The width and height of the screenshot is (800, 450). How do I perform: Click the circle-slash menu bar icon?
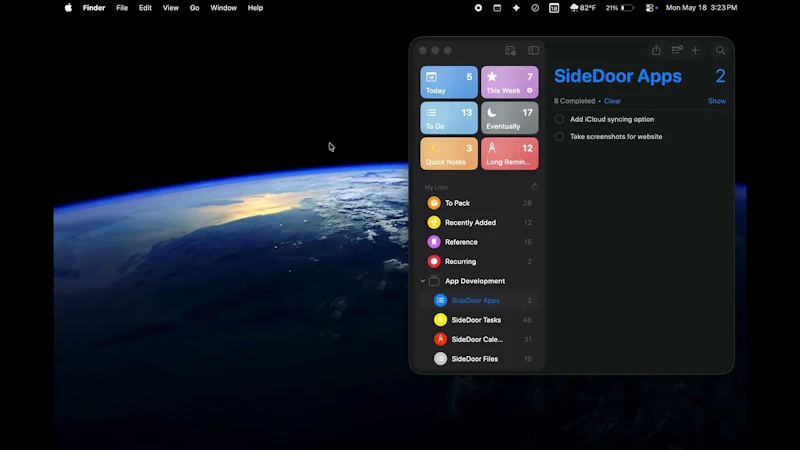coord(535,8)
